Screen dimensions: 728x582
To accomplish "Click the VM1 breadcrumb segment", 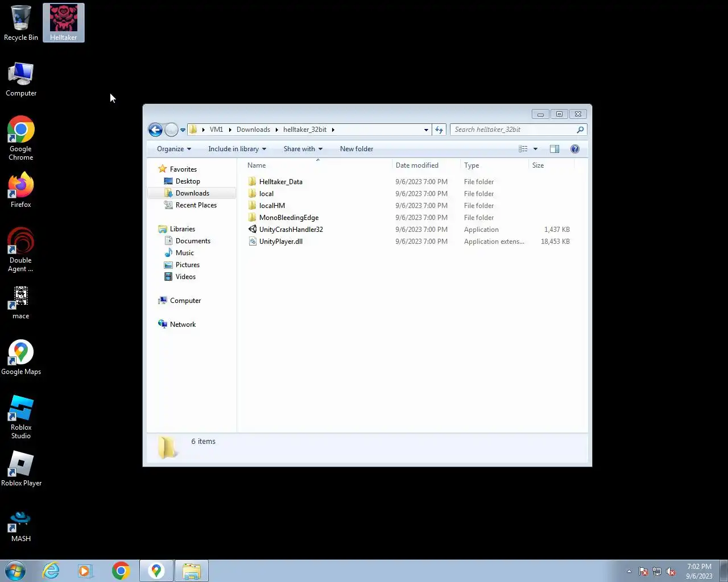I will tap(216, 130).
